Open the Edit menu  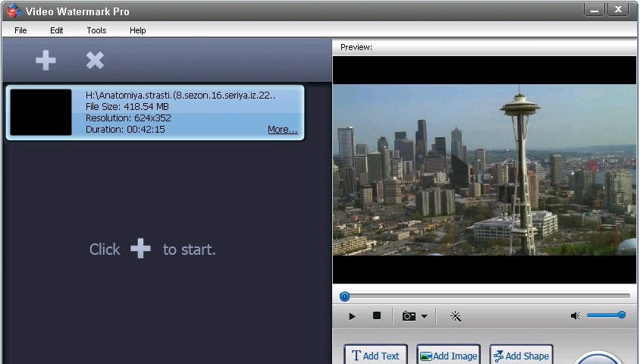[56, 30]
